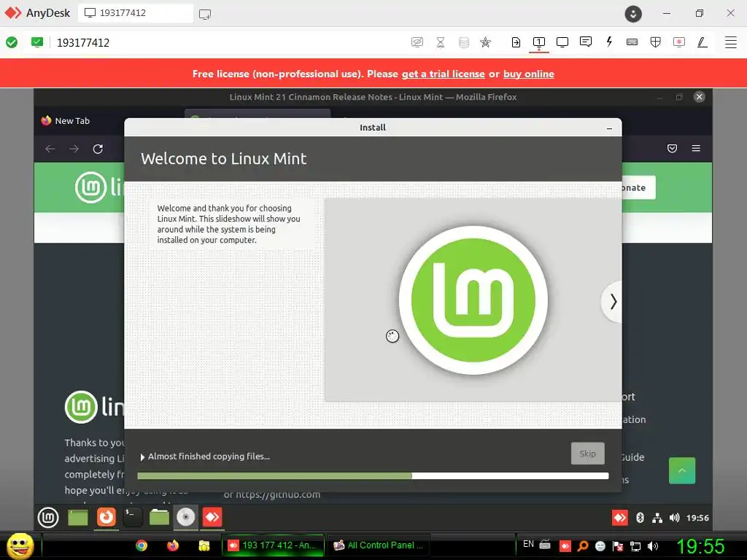Viewport: 747px width, 560px height.
Task: Launch Chrome from host taskbar
Action: [x=142, y=545]
